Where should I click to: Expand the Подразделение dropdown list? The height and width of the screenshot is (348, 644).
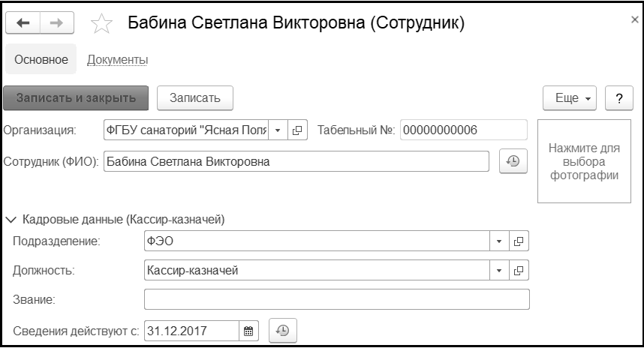(499, 241)
